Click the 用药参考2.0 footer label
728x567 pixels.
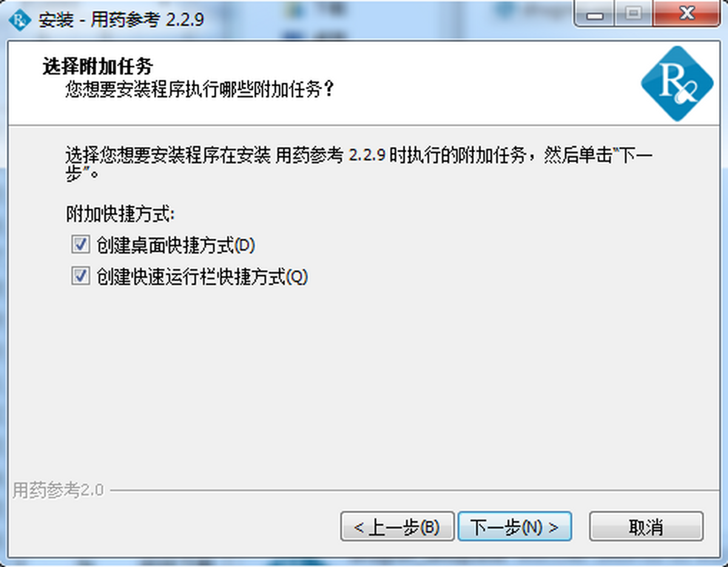tap(59, 490)
